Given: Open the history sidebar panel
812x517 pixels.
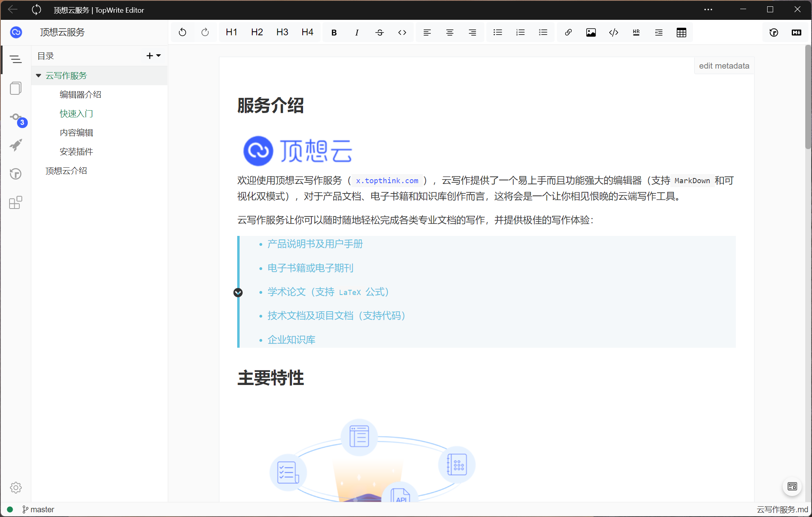Looking at the screenshot, I should coord(16,174).
